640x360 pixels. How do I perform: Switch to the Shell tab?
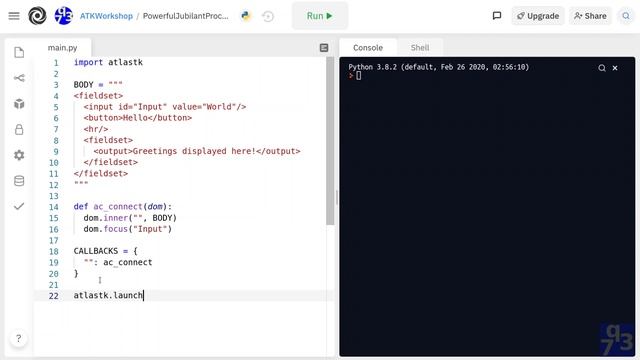pos(420,48)
